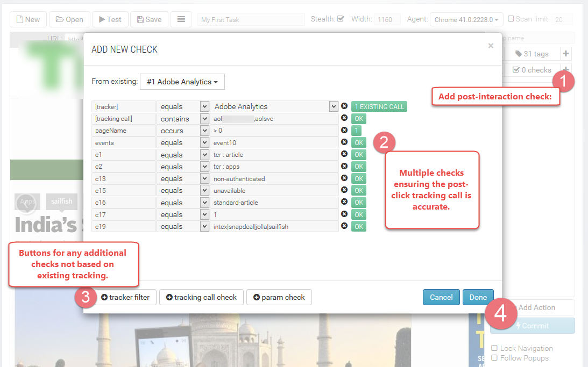Click the 1 EXISTING CALL status badge
Viewport: 588px width, 367px height.
[379, 107]
